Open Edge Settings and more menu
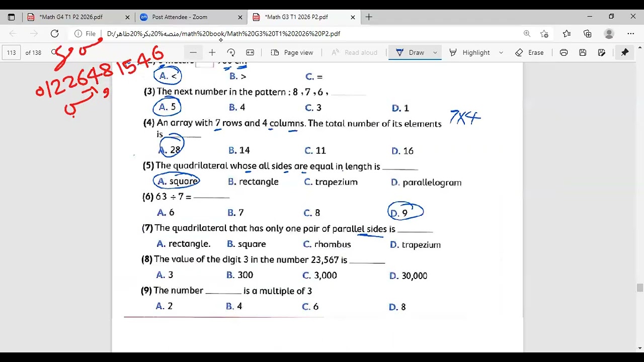This screenshot has width=644, height=362. (631, 34)
